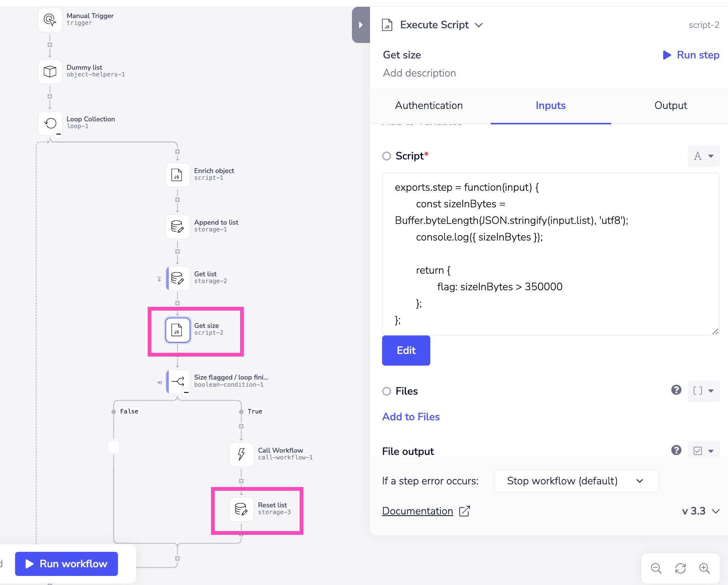
Task: Select the Script radio button
Action: click(387, 156)
